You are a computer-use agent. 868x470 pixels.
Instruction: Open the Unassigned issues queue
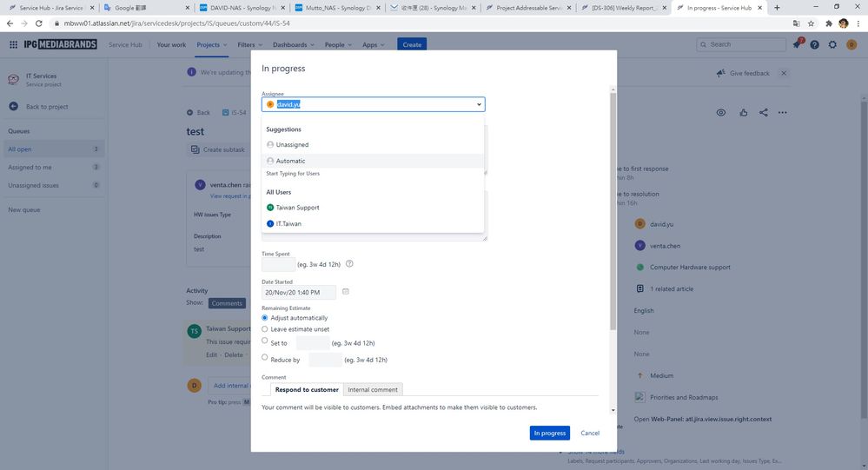pos(53,185)
